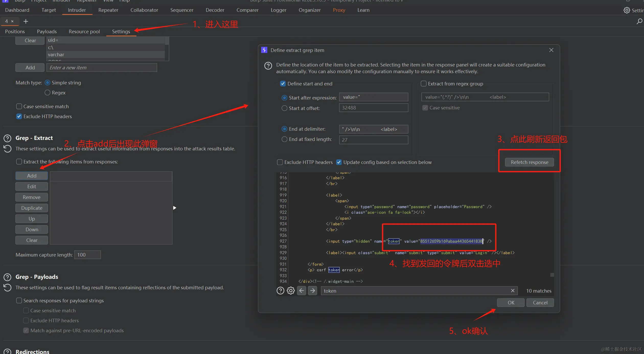Open search settings gear in dialog
This screenshot has height=354, width=644.
pos(291,291)
